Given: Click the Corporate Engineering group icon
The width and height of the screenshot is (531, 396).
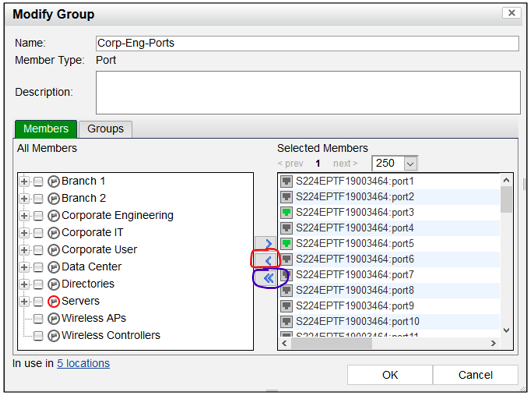Looking at the screenshot, I should tap(54, 216).
